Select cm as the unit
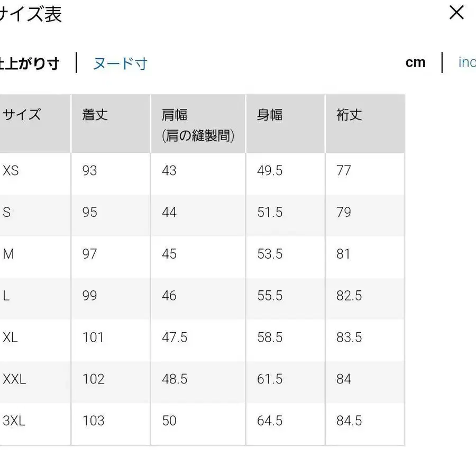 pyautogui.click(x=416, y=62)
